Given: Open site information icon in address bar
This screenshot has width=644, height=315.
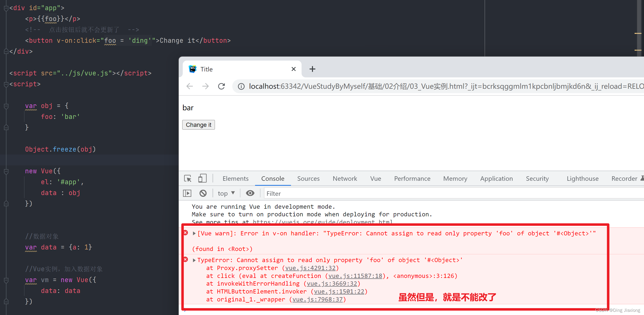Looking at the screenshot, I should 241,86.
